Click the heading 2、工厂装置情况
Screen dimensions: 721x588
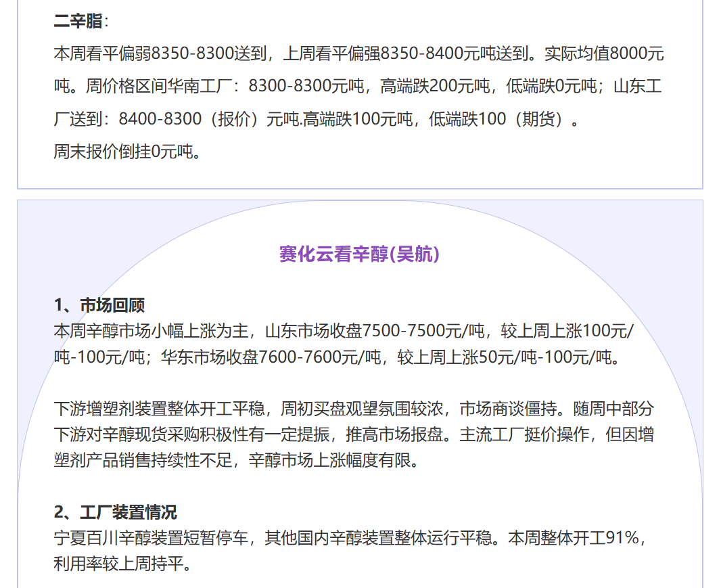[116, 512]
